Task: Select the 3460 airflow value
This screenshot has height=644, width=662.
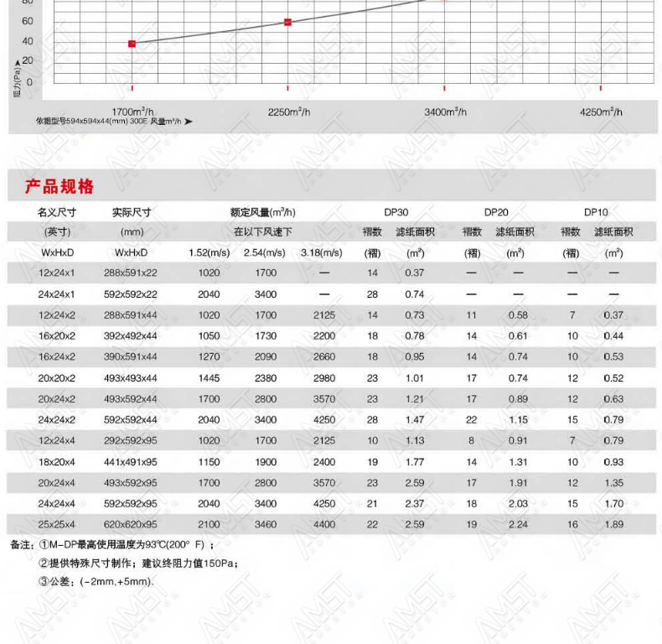Action: 266,524
